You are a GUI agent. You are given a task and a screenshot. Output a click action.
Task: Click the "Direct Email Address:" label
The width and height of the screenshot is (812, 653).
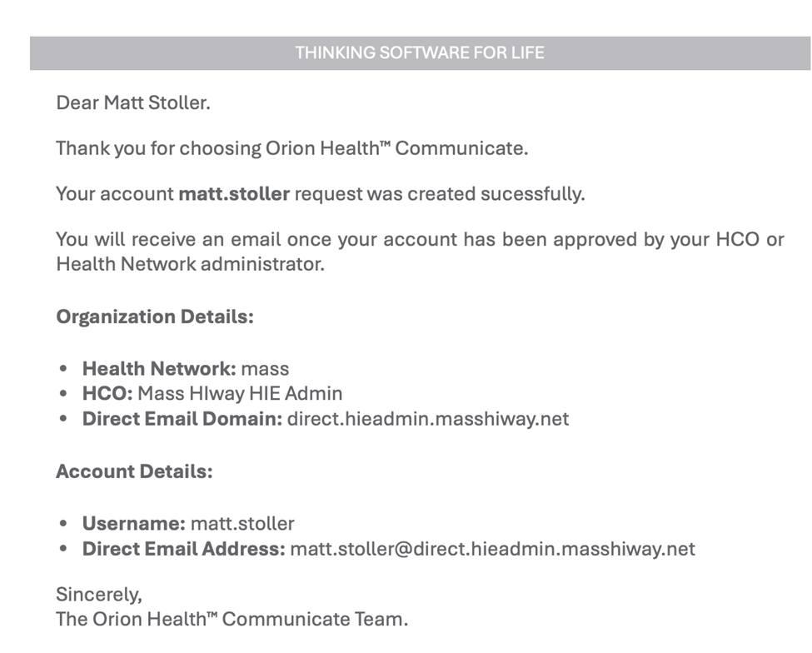tap(183, 549)
